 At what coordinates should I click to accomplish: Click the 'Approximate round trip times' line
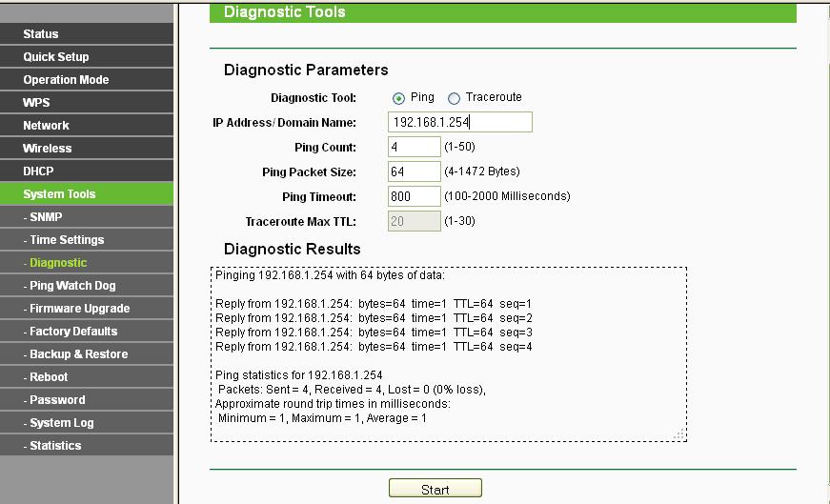[333, 404]
